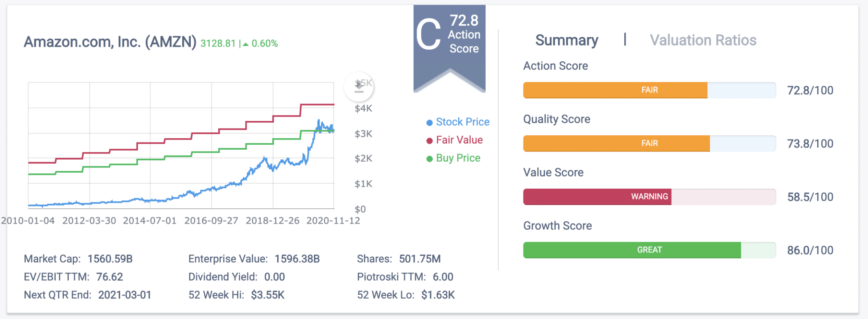Click the blue Stock Price legend dot

pyautogui.click(x=429, y=122)
